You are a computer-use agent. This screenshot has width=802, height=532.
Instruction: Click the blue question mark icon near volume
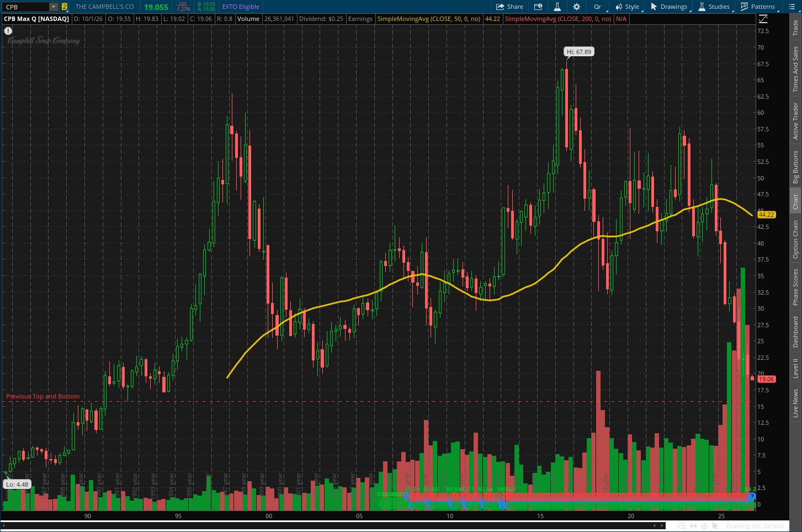[x=752, y=497]
